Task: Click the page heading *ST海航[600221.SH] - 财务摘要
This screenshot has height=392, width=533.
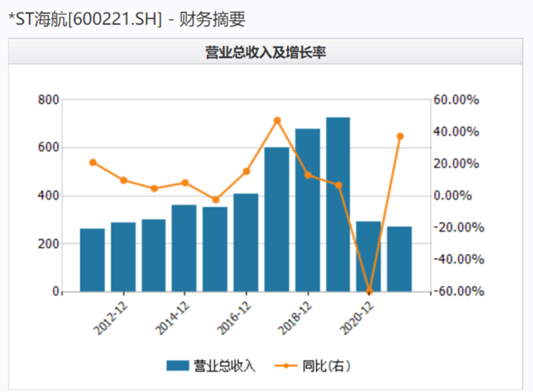Action: (x=126, y=19)
